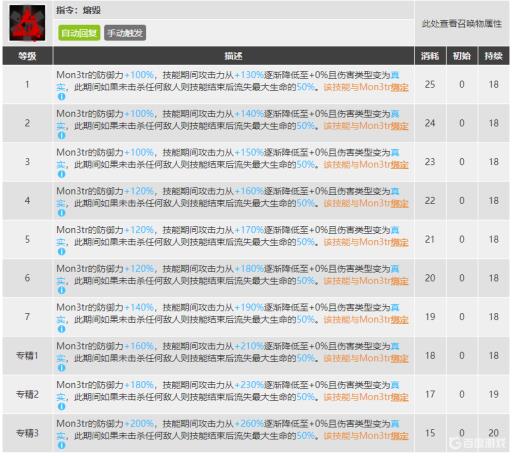Open orange Mon3tr绑定 link in level 2 row

(x=384, y=126)
